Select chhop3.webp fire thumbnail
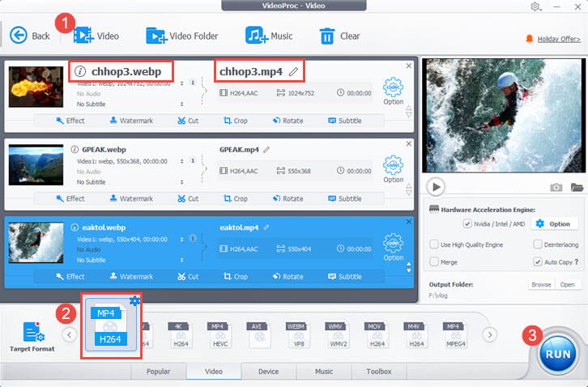Viewport: 588px width, 387px height. (36, 87)
